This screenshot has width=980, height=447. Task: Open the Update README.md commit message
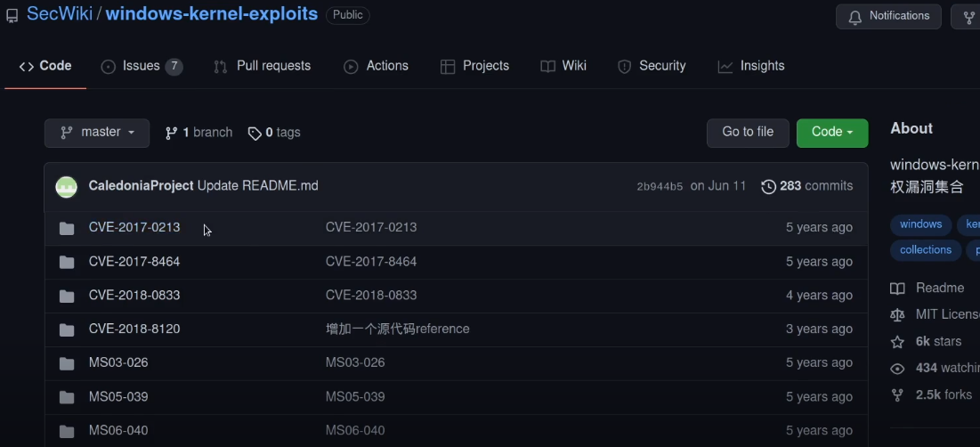(257, 186)
